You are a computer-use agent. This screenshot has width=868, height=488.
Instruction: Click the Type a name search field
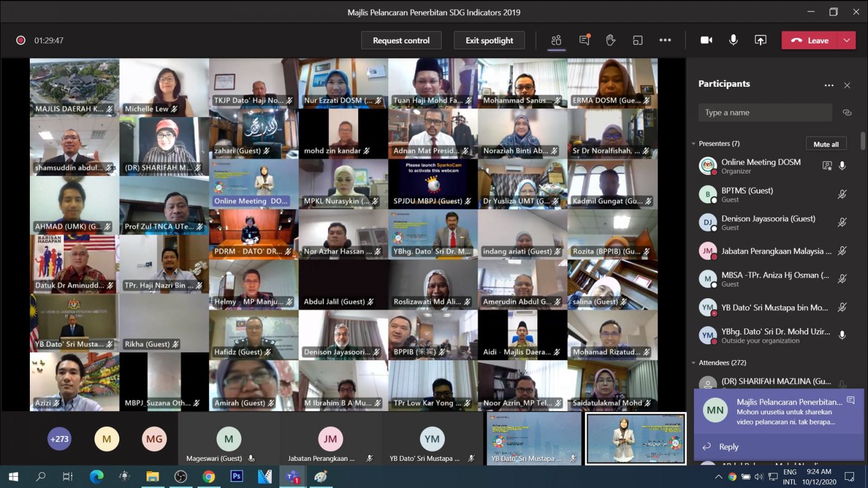tap(765, 113)
